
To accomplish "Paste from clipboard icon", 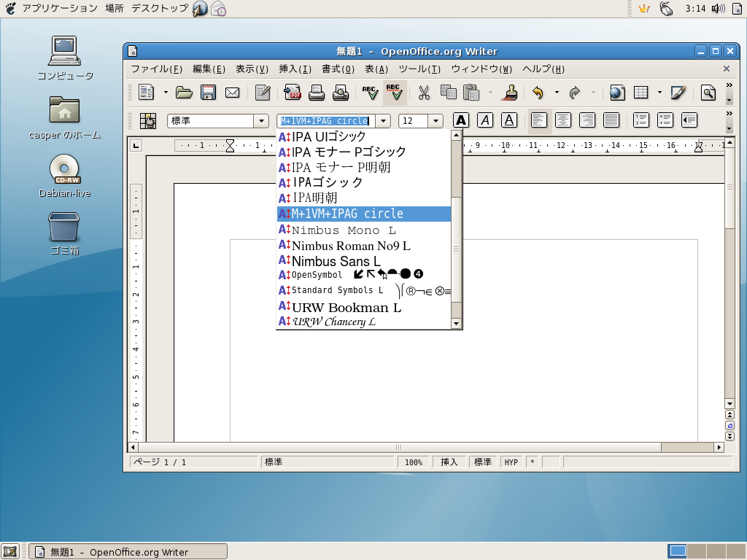I will (472, 93).
